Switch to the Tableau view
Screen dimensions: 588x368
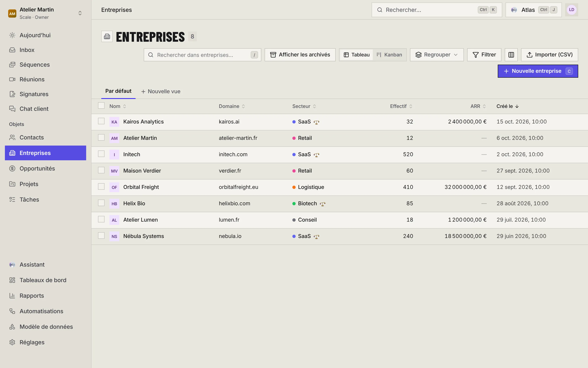pyautogui.click(x=356, y=55)
